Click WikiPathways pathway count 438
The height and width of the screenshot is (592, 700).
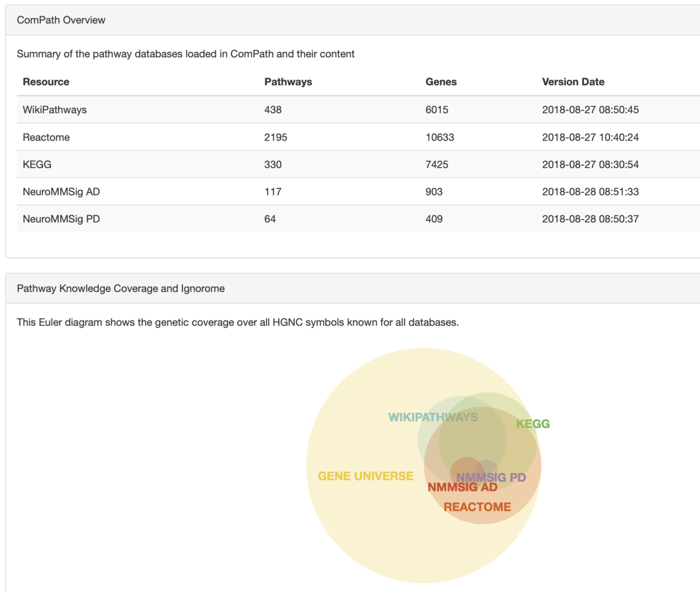273,110
